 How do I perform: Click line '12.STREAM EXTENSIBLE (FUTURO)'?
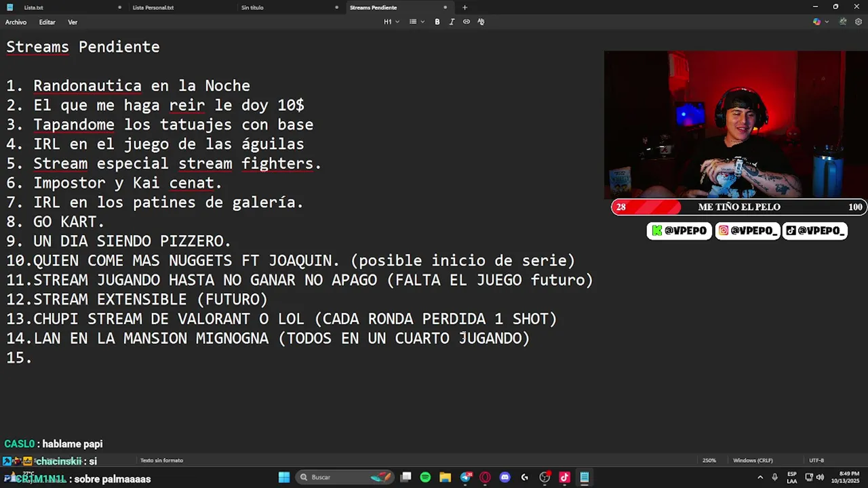[x=137, y=300]
